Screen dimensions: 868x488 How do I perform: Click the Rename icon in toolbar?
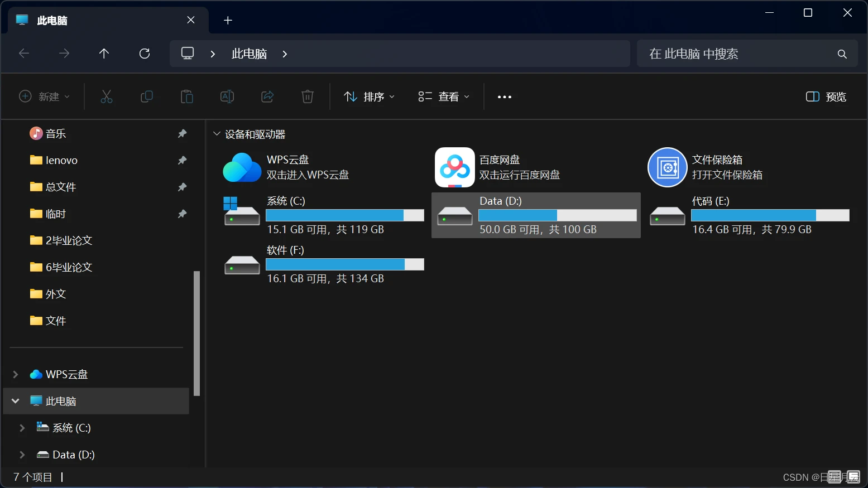[x=227, y=96]
